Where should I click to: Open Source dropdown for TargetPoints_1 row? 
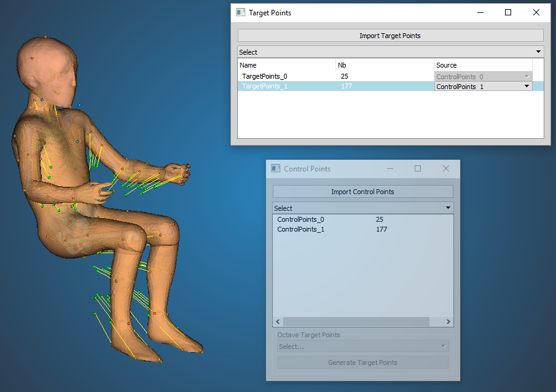pyautogui.click(x=483, y=86)
